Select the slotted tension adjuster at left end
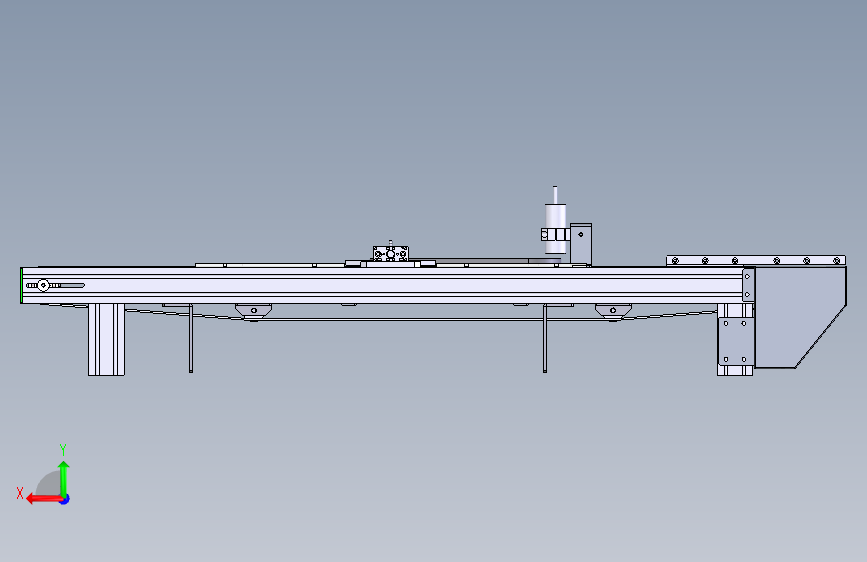Image resolution: width=867 pixels, height=562 pixels. 55,285
